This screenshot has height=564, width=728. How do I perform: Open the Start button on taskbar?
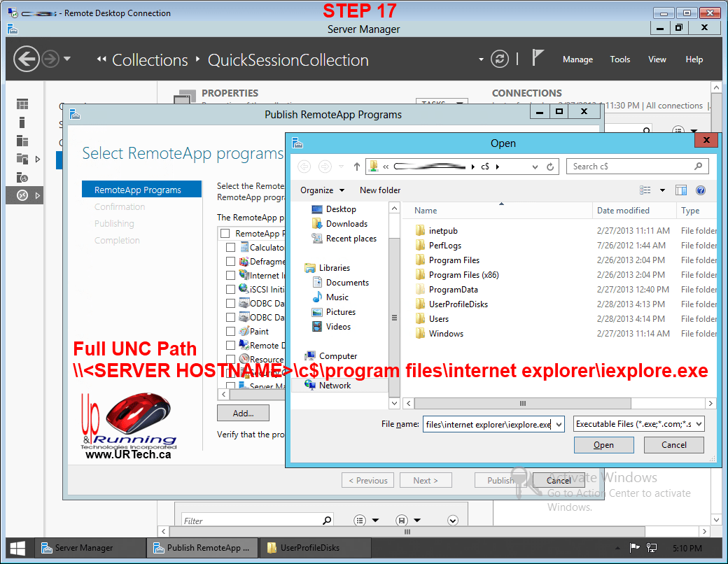click(18, 548)
